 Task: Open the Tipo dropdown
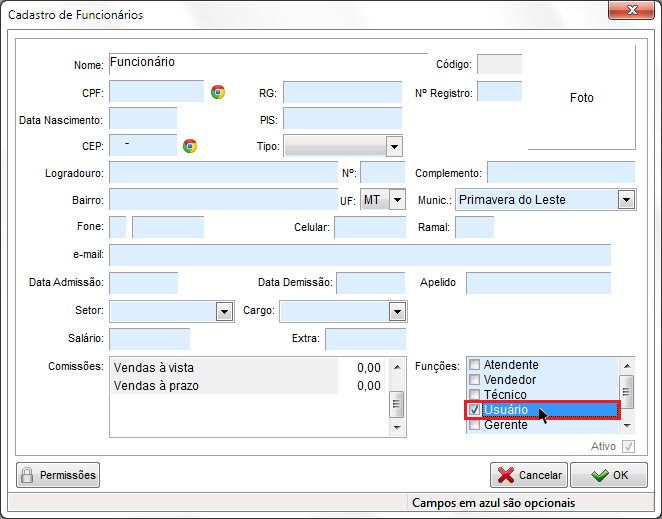pos(394,147)
